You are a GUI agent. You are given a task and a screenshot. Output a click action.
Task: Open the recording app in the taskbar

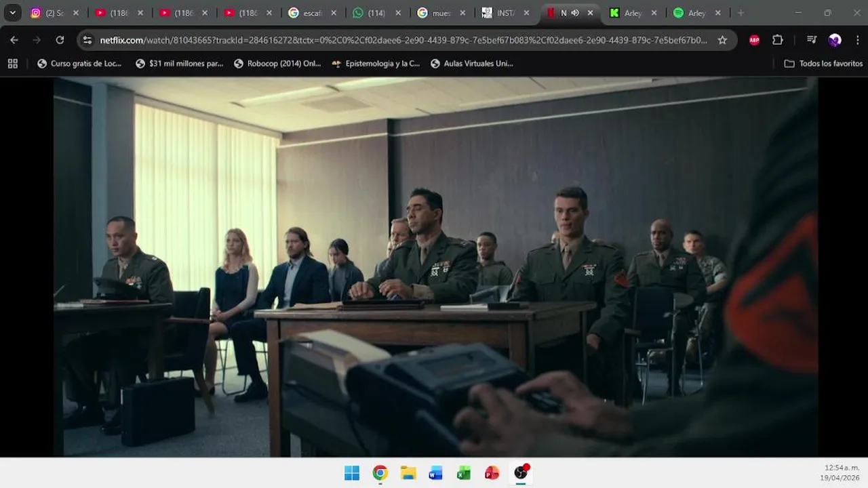pos(521,472)
